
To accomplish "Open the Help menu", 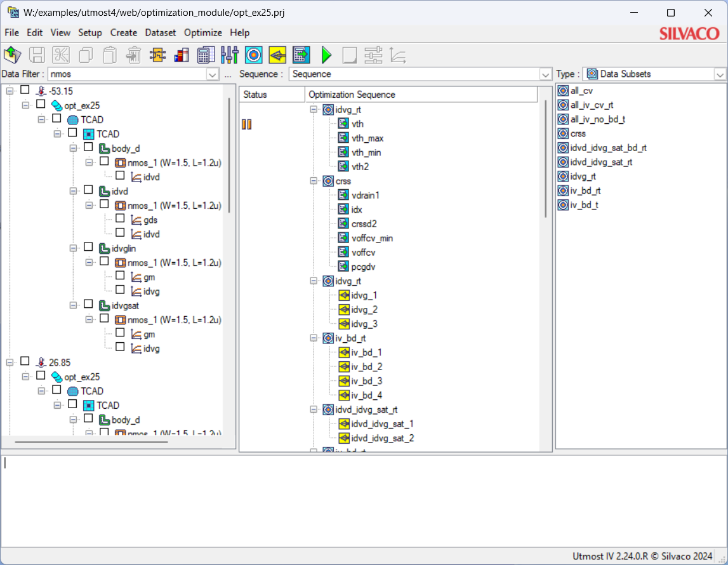I will (x=239, y=32).
